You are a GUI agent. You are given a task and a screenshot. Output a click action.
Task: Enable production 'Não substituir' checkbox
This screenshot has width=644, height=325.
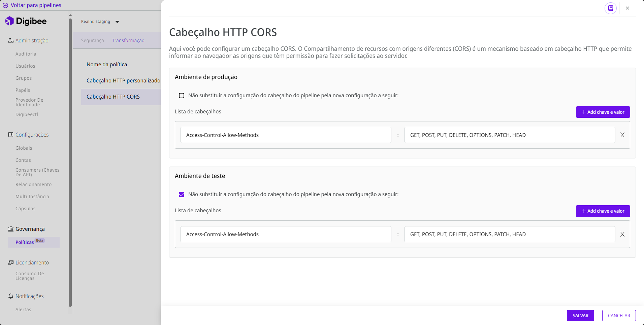182,96
